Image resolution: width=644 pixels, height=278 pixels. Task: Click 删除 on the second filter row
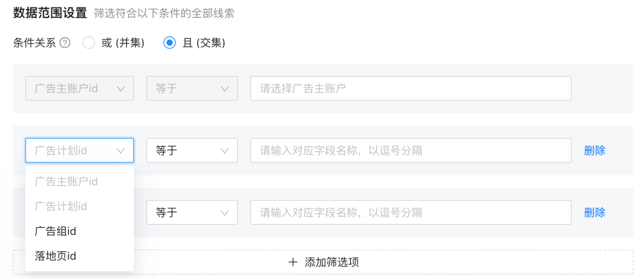pos(595,150)
